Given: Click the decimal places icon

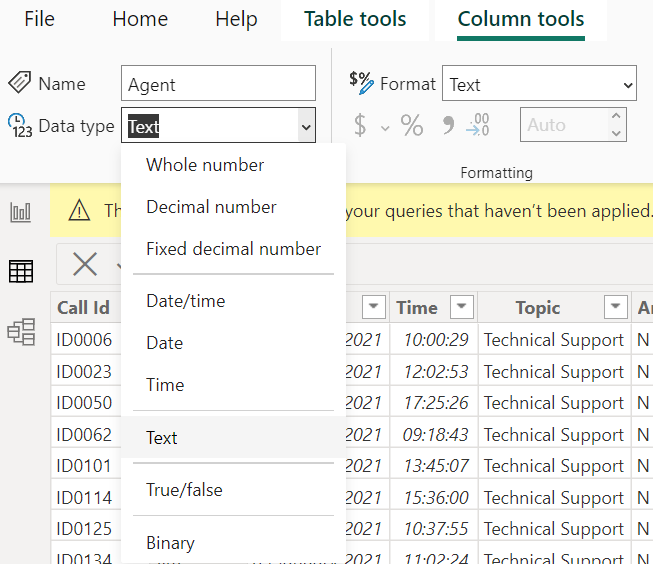Looking at the screenshot, I should coord(478,125).
